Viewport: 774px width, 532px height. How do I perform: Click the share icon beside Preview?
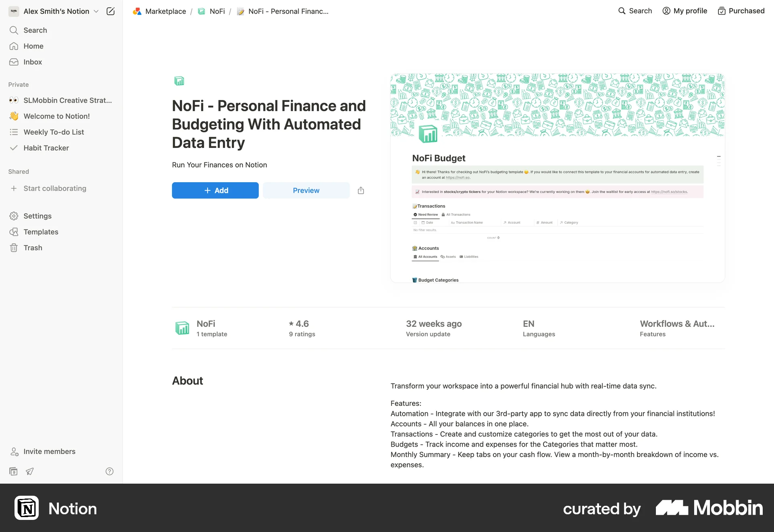361,191
